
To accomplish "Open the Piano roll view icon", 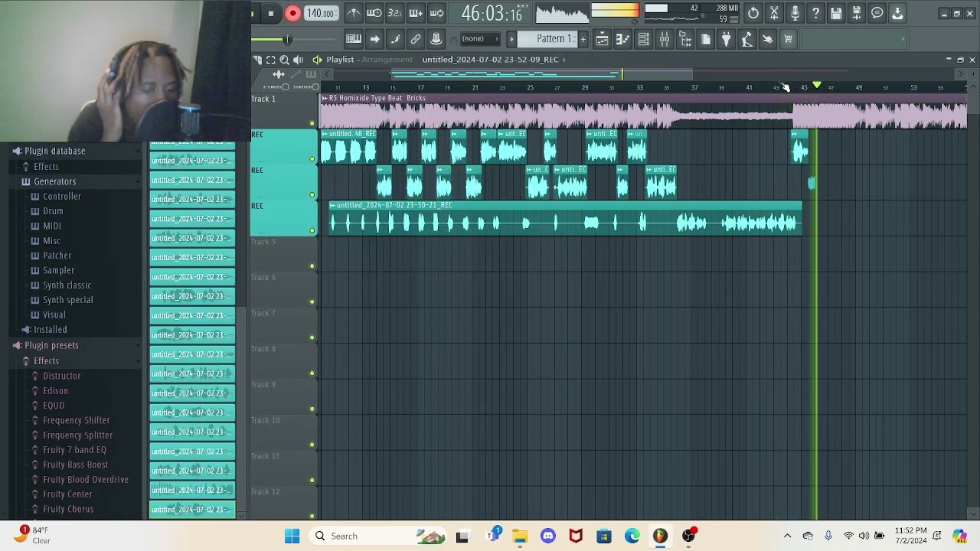I will 623,39.
